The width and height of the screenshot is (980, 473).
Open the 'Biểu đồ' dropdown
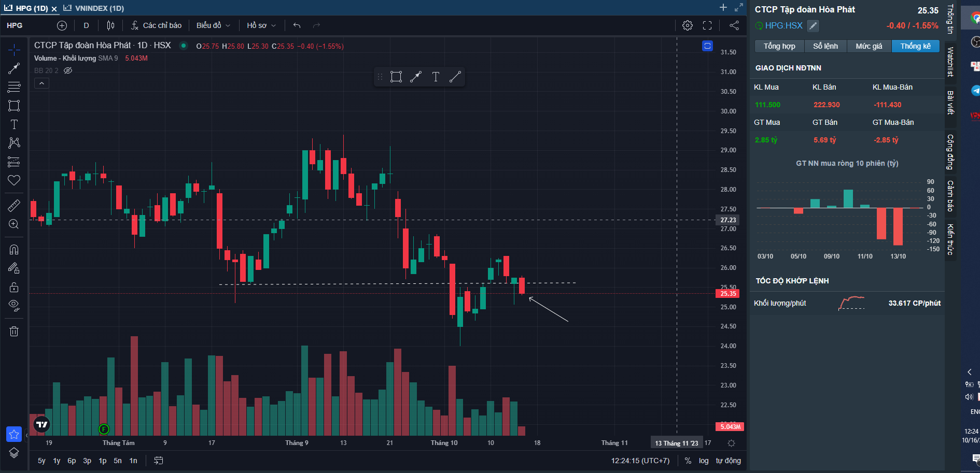coord(213,25)
